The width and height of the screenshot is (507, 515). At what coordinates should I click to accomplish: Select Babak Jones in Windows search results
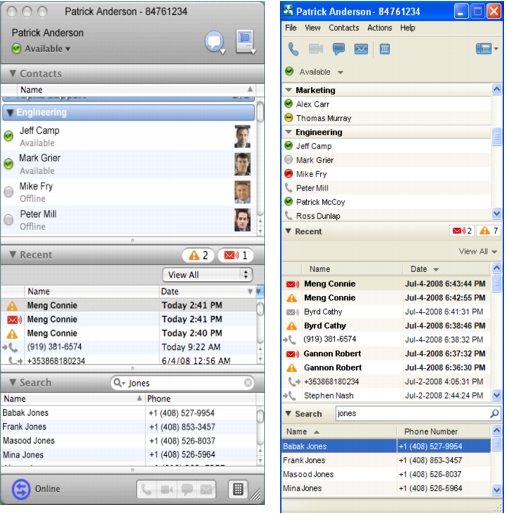pos(386,446)
